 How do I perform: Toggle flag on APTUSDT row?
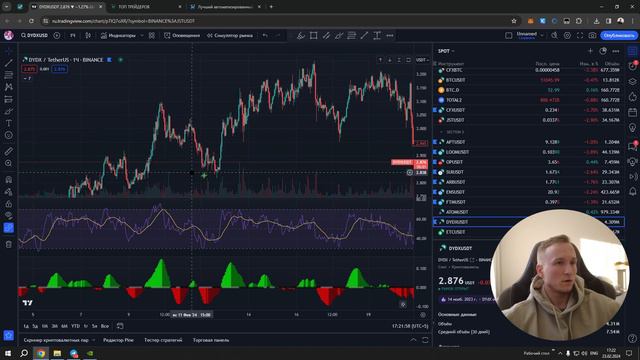(x=435, y=142)
